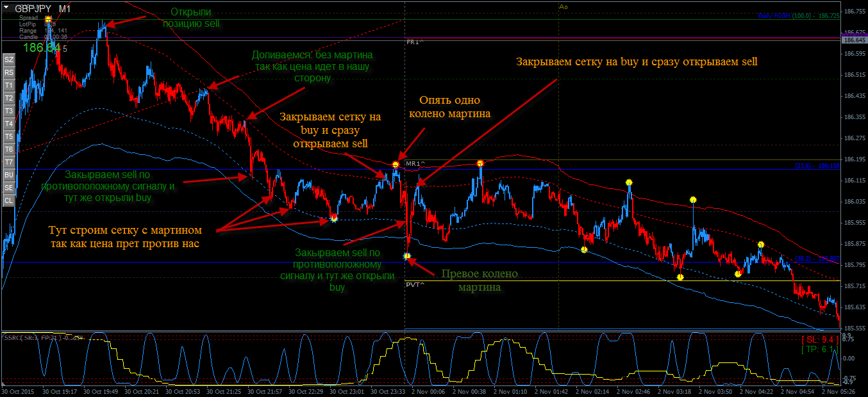This screenshot has width=868, height=397.
Task: Click the 30 Oct 23:33 time label
Action: (x=389, y=391)
